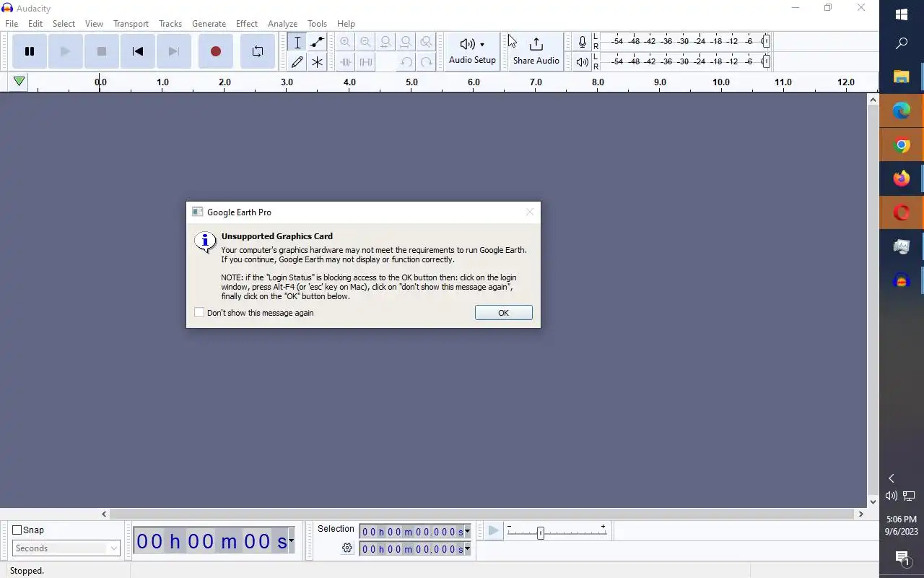Open Microsoft Edge from taskbar

tap(901, 111)
